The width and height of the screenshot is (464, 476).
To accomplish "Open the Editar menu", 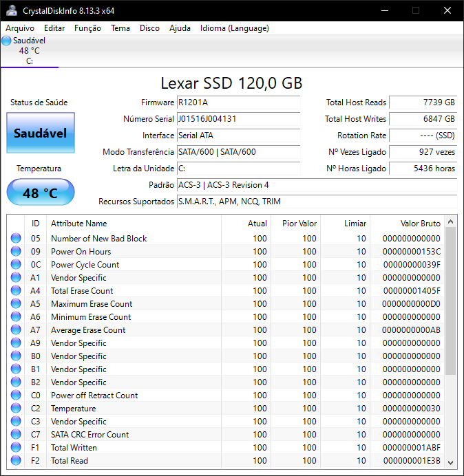I will (x=54, y=28).
